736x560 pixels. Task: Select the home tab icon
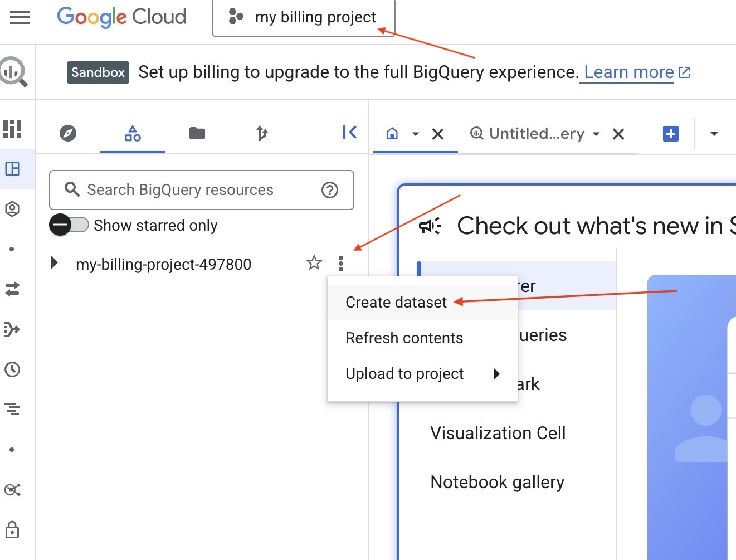click(x=392, y=133)
